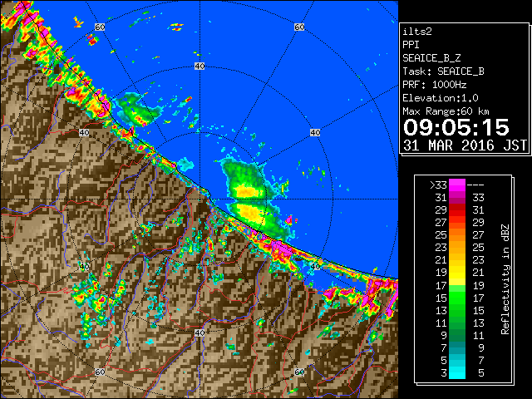This screenshot has height=399, width=532.
Task: Click the lowest left legend value "3"
Action: pos(444,373)
